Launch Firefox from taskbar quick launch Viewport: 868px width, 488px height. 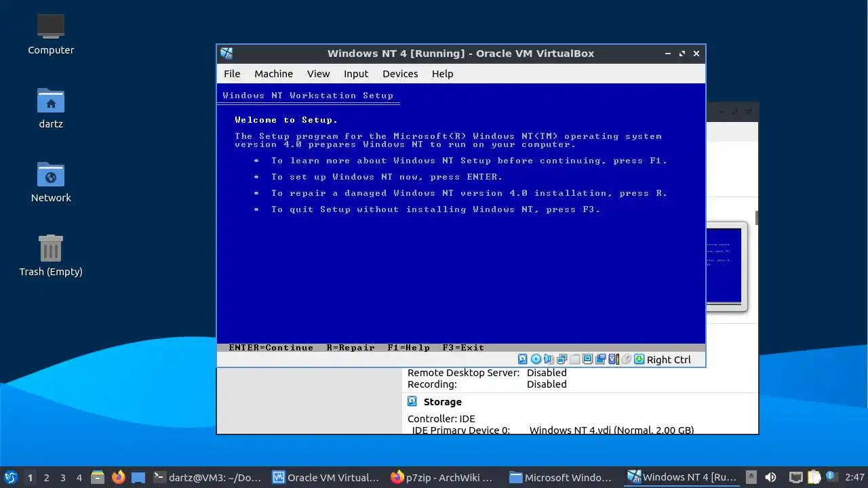118,477
